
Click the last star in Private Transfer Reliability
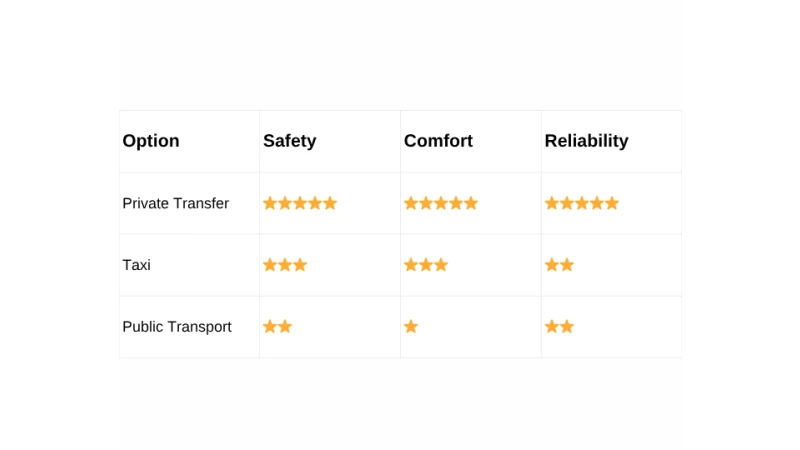pyautogui.click(x=612, y=203)
